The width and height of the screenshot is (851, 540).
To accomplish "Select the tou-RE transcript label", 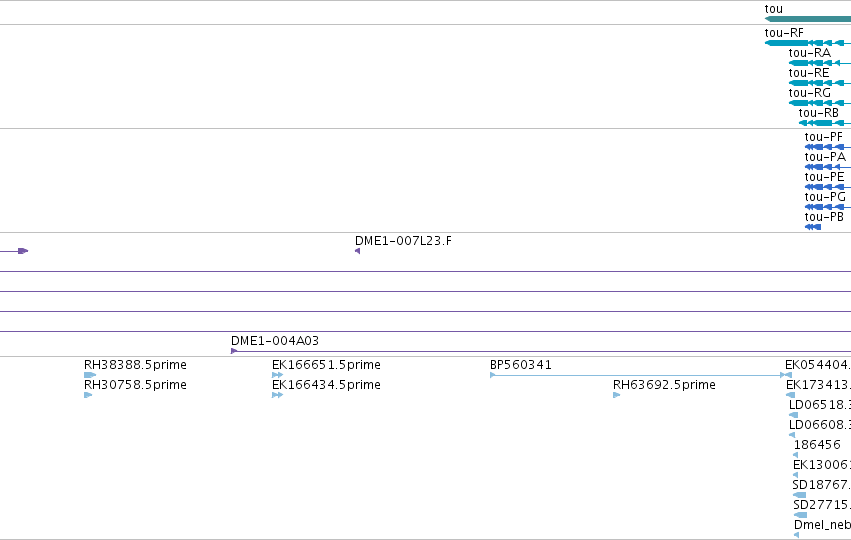I will tap(809, 73).
